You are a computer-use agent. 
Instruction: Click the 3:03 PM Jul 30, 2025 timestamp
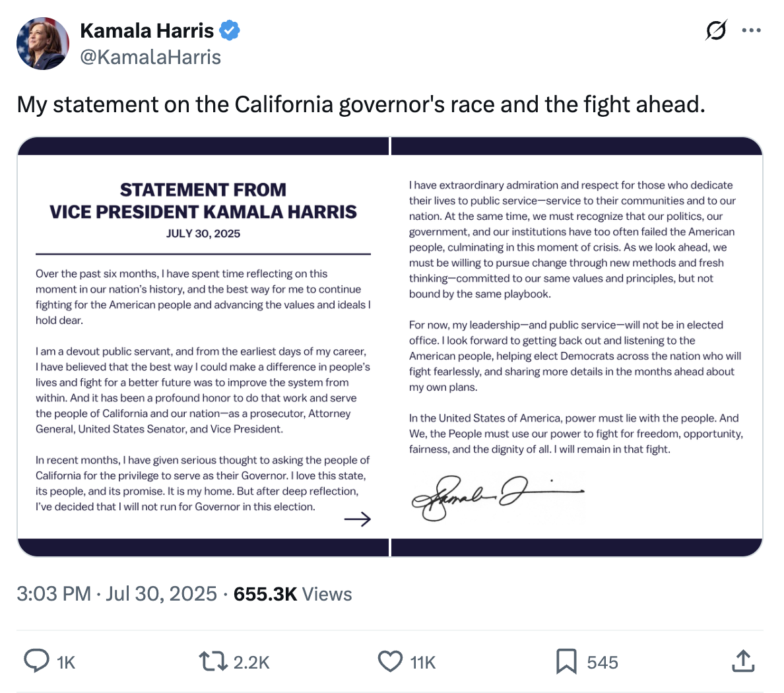coord(117,594)
